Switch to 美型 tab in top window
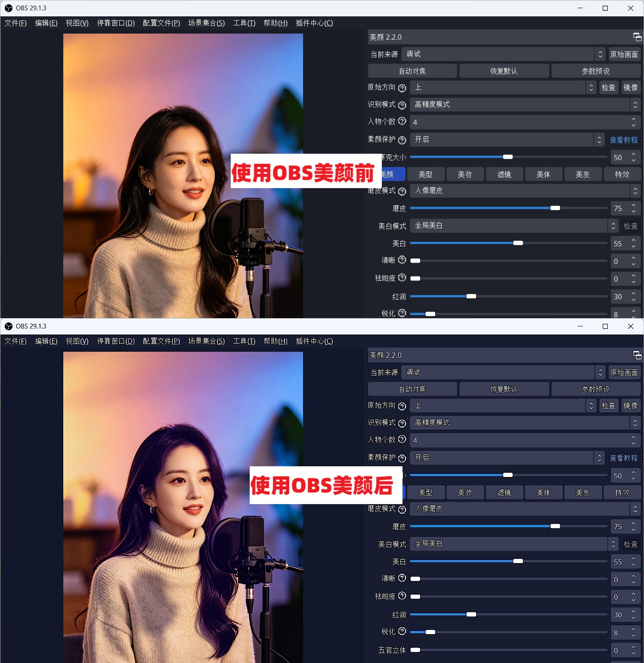644x663 pixels. pyautogui.click(x=425, y=174)
